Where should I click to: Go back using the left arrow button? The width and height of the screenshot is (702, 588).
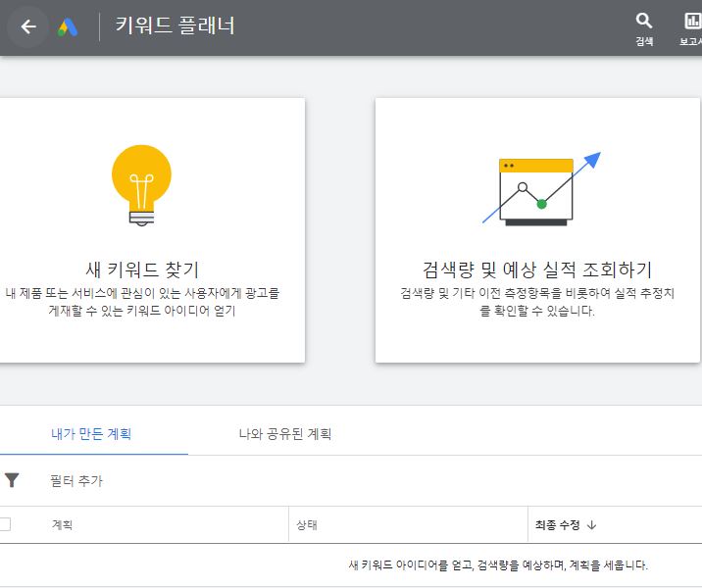(x=28, y=26)
